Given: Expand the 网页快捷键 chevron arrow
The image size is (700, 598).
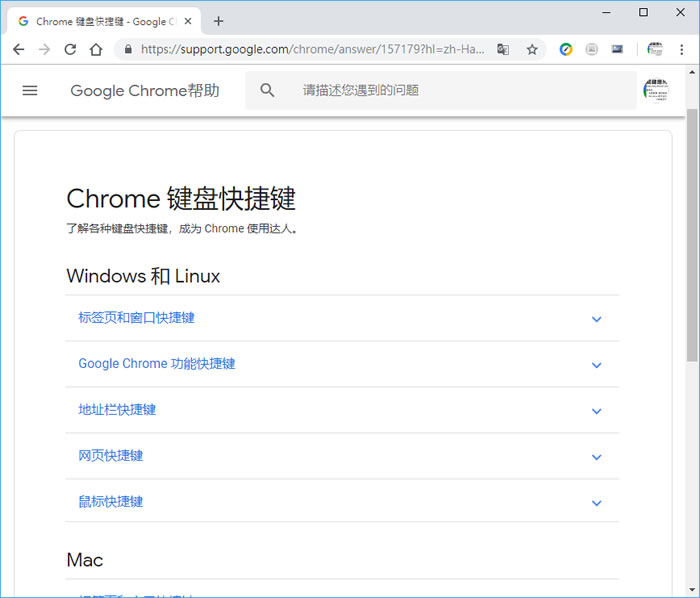Looking at the screenshot, I should [597, 457].
